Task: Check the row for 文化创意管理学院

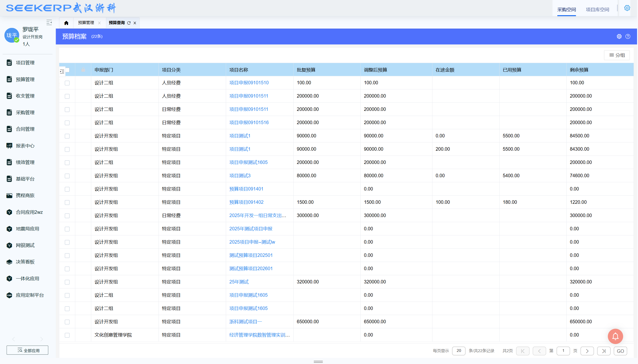Action: (x=67, y=335)
